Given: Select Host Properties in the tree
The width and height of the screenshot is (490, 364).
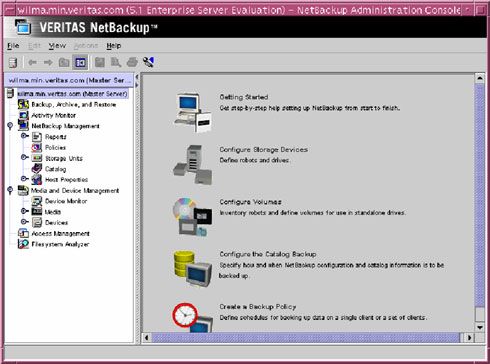Looking at the screenshot, I should pyautogui.click(x=66, y=180).
